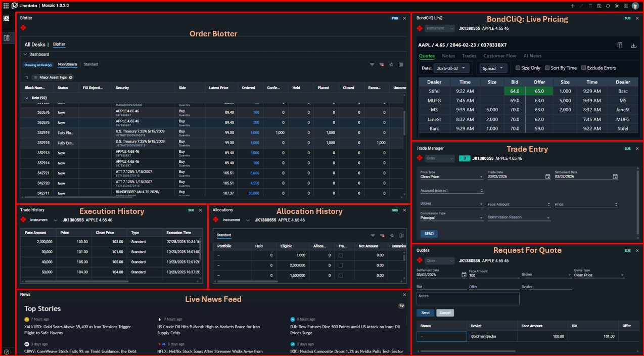Open the Trade Date calendar icon

coord(547,176)
